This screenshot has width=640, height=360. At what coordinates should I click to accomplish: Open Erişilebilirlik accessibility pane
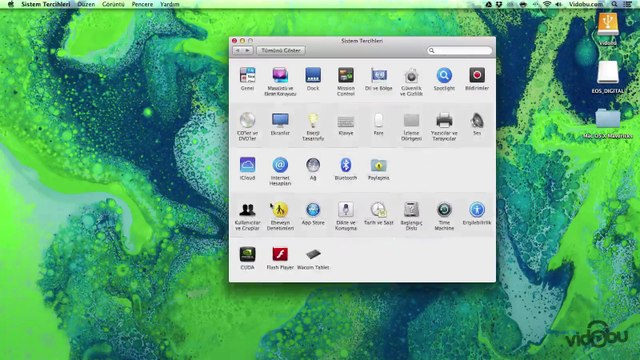pyautogui.click(x=477, y=210)
